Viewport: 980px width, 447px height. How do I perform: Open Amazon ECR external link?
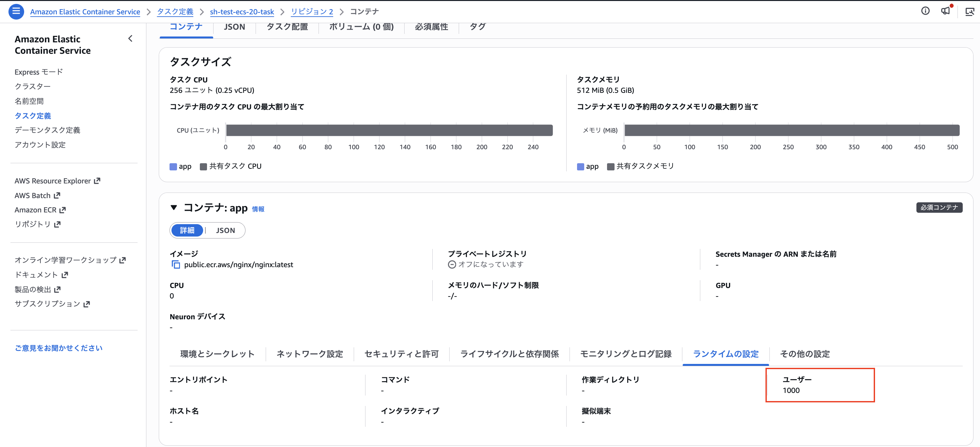click(40, 210)
